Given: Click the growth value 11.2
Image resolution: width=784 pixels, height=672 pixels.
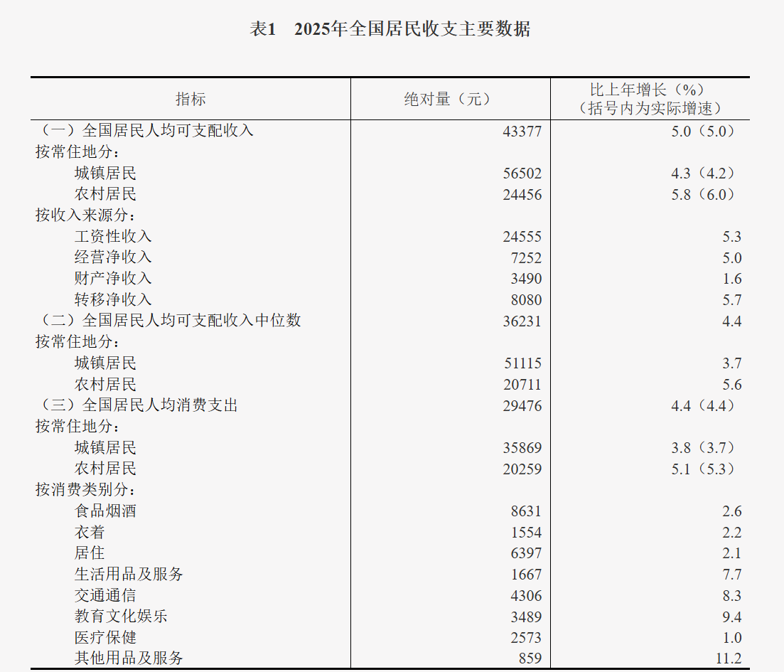Looking at the screenshot, I should tap(728, 658).
